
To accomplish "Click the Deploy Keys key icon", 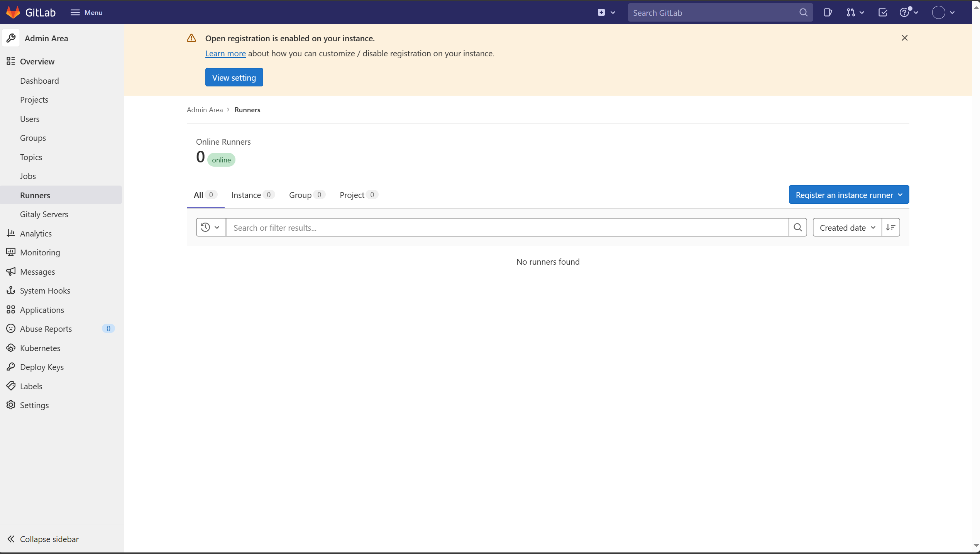I will point(11,367).
